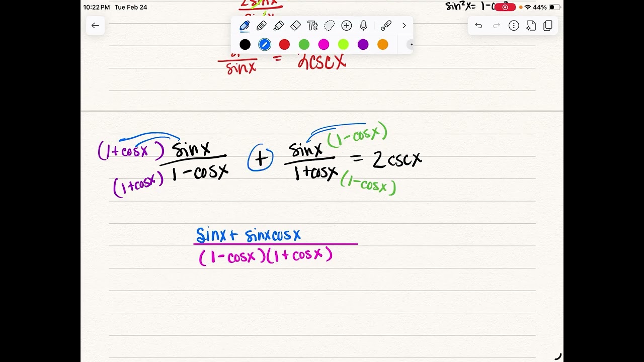Open the page overview icon
Screen dimensions: 644x362
pos(548,26)
